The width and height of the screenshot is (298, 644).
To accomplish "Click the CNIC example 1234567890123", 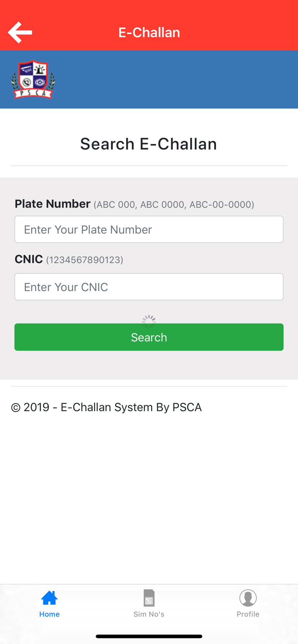I will tap(85, 260).
